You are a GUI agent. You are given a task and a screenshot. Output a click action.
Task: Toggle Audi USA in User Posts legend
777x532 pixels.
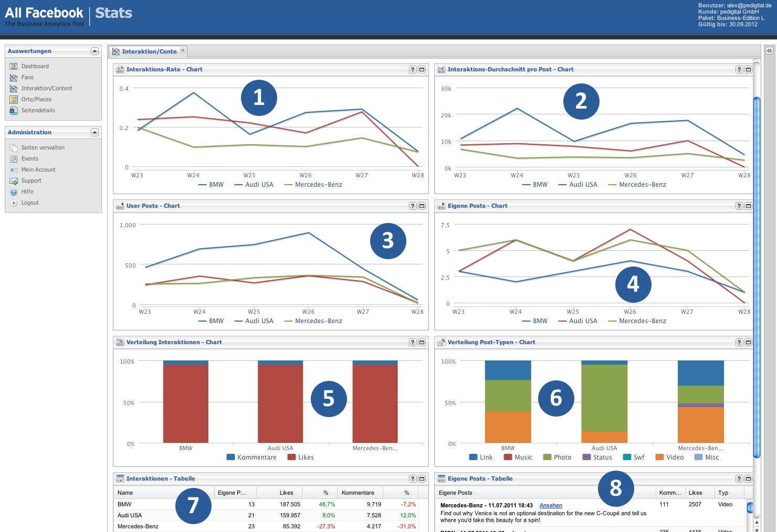[x=254, y=321]
